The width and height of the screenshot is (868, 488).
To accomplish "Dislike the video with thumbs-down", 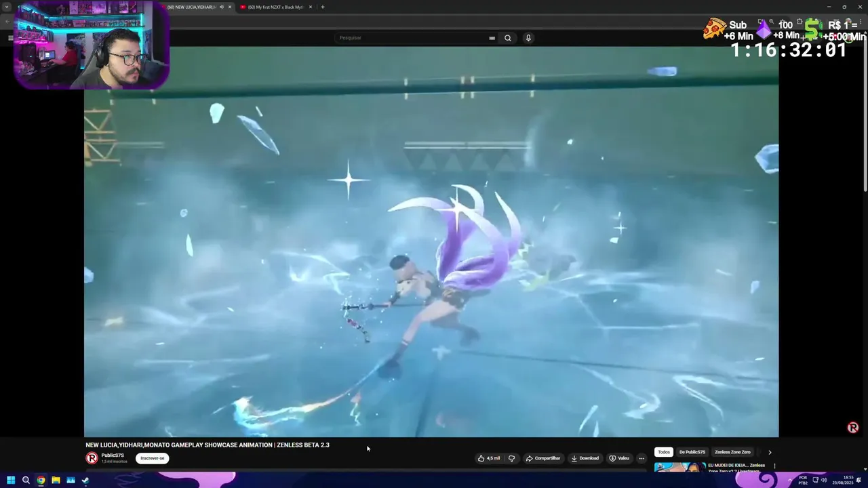I will (512, 458).
